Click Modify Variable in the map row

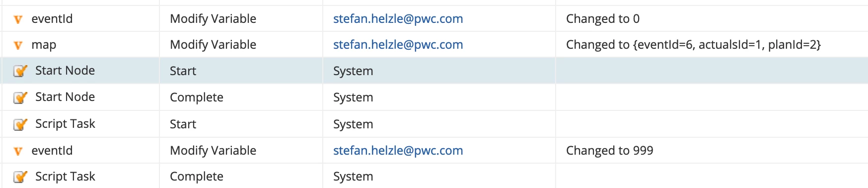tap(213, 45)
